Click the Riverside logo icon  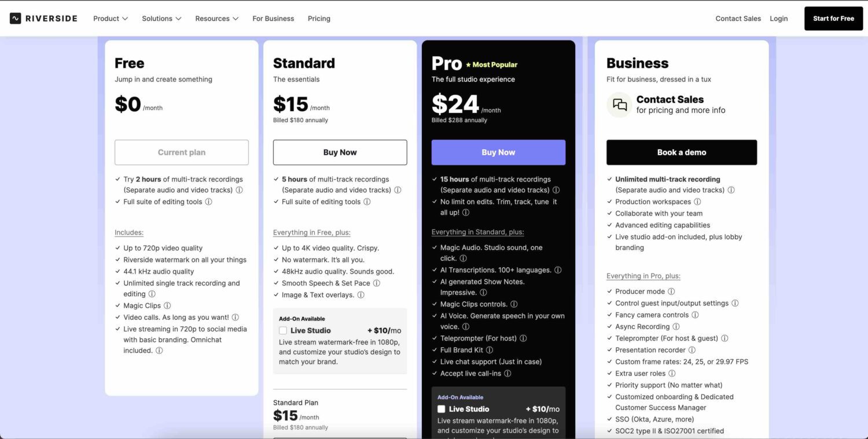[x=16, y=19]
